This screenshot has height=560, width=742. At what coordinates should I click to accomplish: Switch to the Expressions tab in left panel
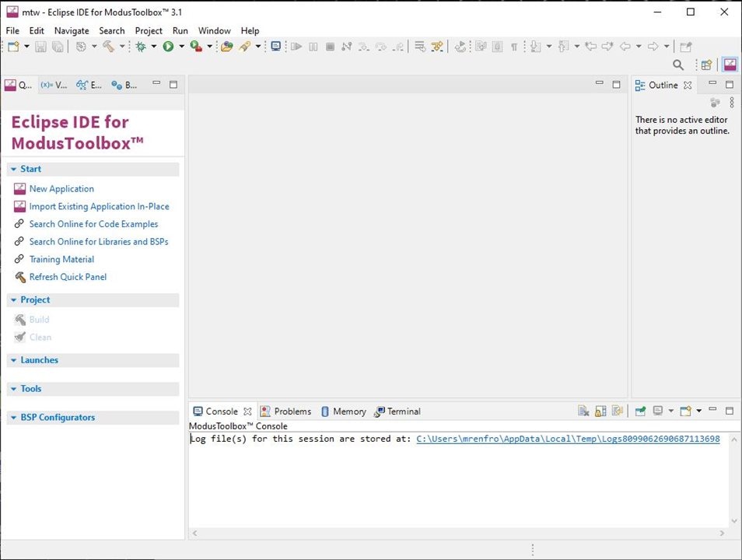pos(89,86)
